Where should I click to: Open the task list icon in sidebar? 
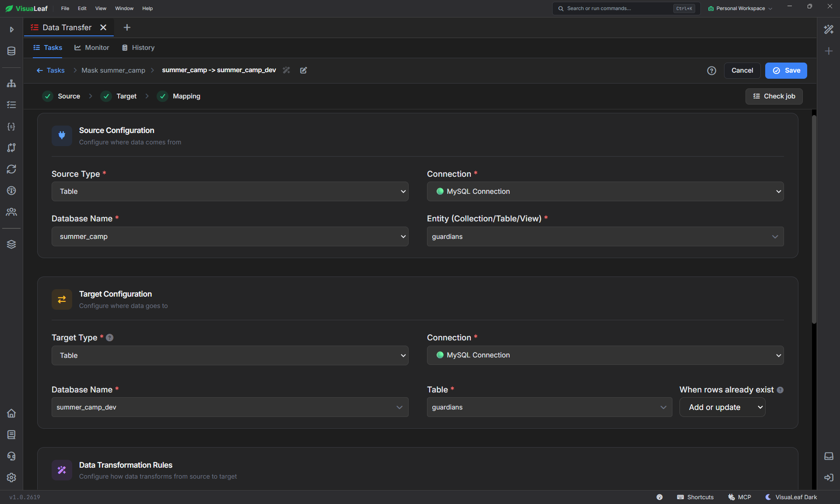tap(11, 105)
